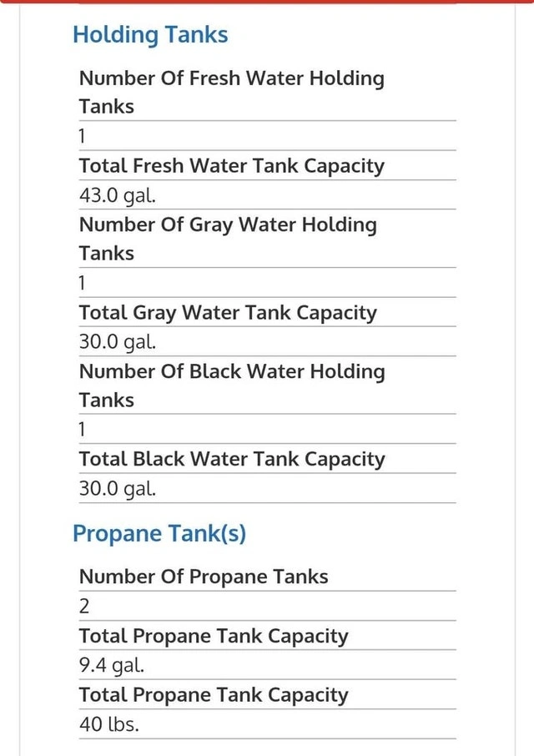Select the Total Fresh Water Tank Capacity label
The height and width of the screenshot is (756, 534).
pyautogui.click(x=231, y=165)
